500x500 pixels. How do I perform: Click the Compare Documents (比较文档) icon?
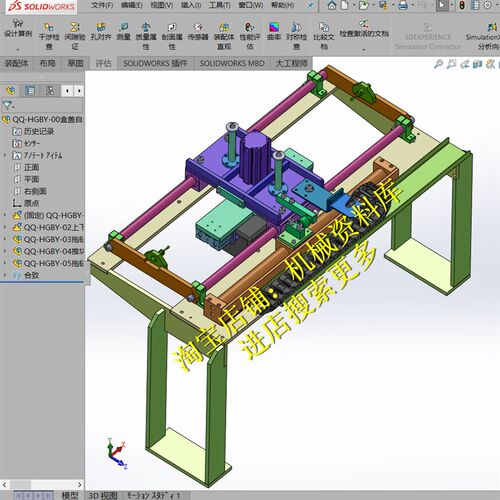click(324, 35)
